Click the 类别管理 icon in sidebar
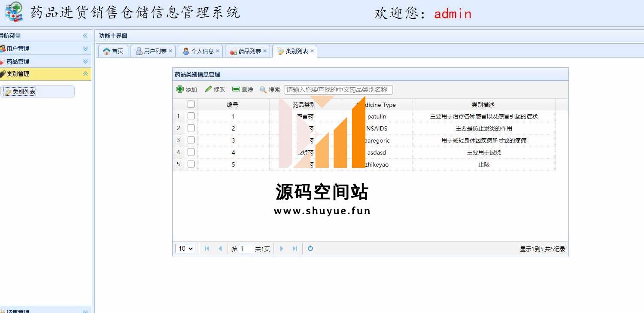This screenshot has height=313, width=644. [3, 74]
